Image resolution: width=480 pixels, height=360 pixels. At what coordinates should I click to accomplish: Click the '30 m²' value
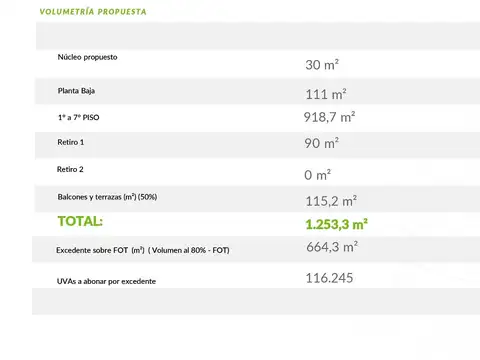(322, 65)
